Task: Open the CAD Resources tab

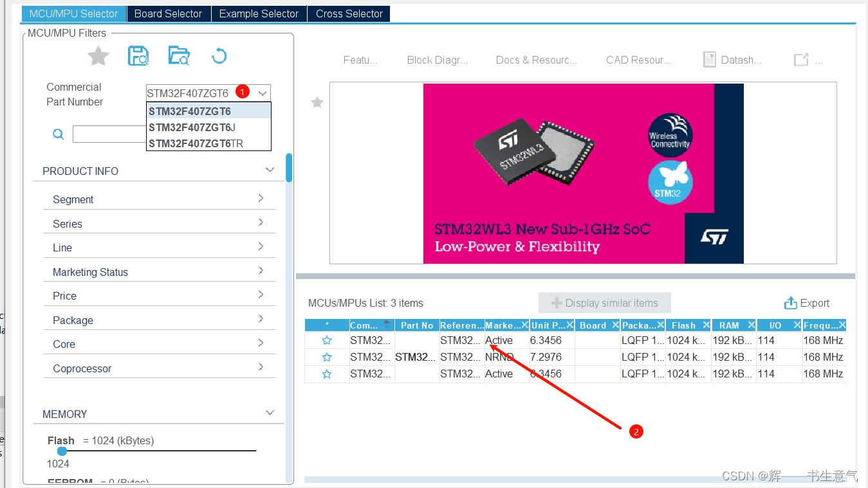Action: coord(639,60)
